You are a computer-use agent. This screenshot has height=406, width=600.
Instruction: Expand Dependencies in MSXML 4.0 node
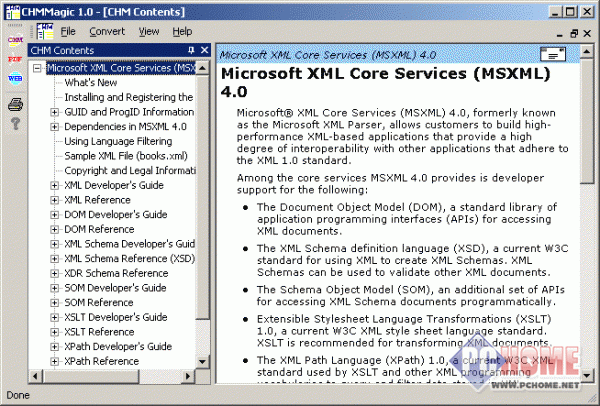[x=54, y=127]
